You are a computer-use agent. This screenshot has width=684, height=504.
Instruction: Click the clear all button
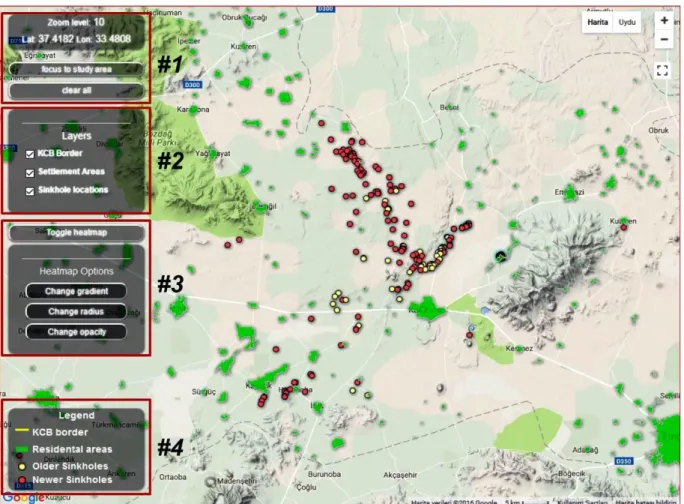coord(76,90)
